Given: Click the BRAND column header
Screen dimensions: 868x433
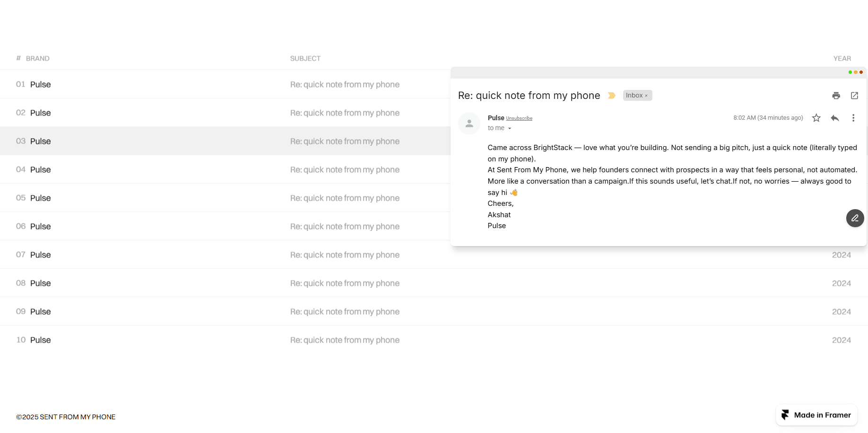Looking at the screenshot, I should [38, 59].
